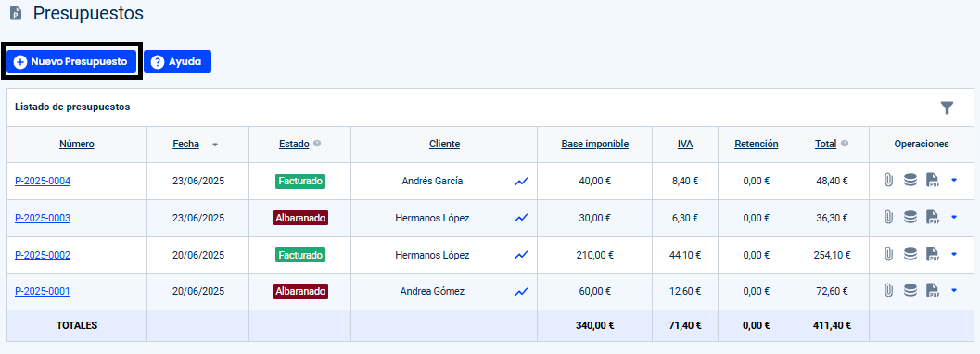
Task: Click the Facturado status badge of P-2025-0004
Action: [300, 181]
